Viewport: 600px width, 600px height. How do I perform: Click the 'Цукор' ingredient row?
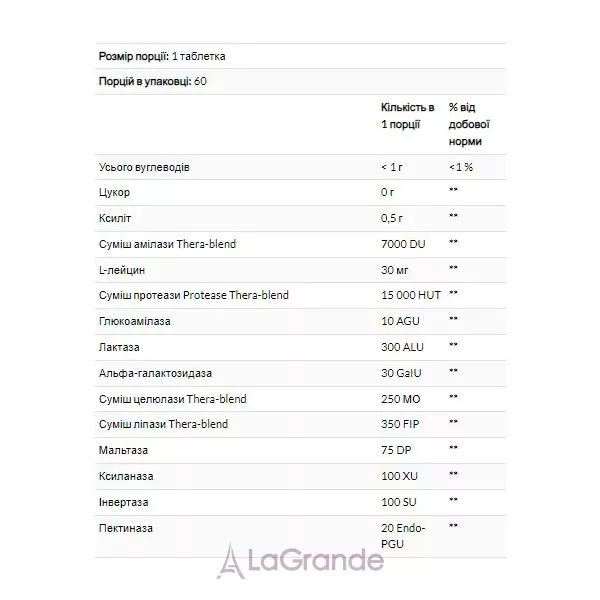point(300,192)
